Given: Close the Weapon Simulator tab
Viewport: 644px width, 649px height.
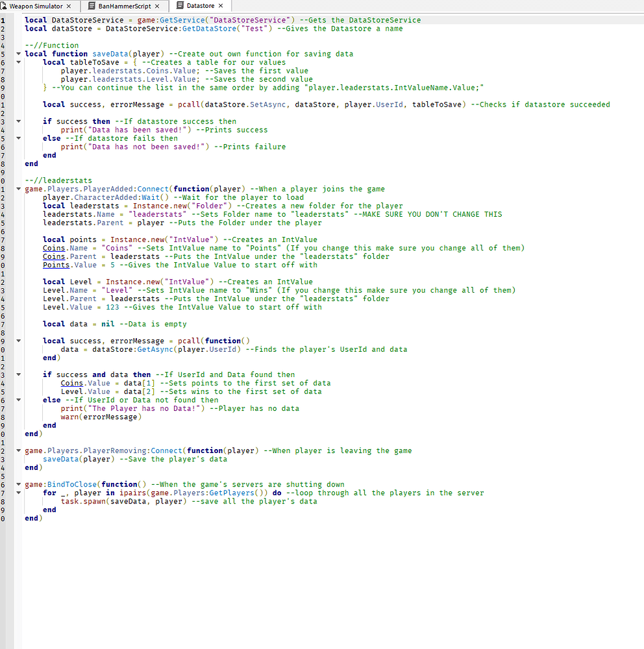Looking at the screenshot, I should [x=69, y=6].
